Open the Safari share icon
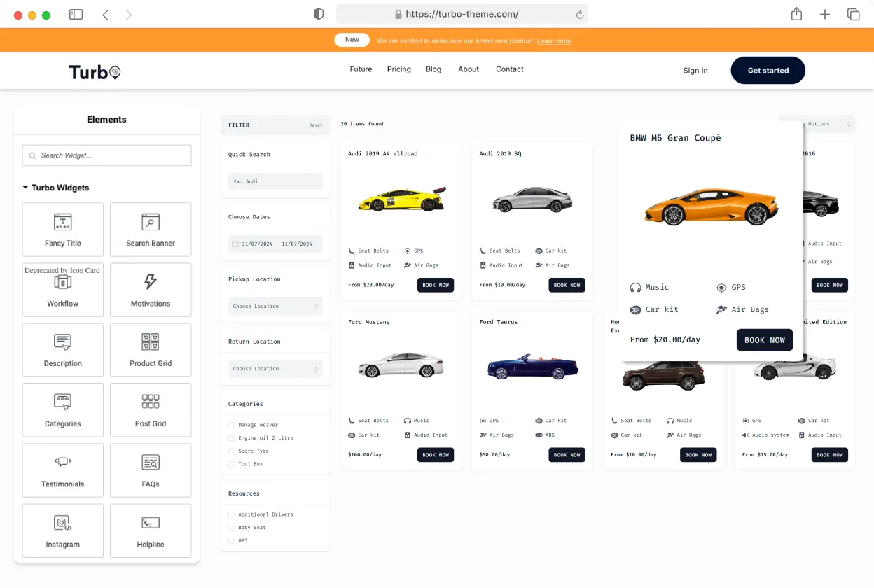This screenshot has width=874, height=588. pos(796,14)
